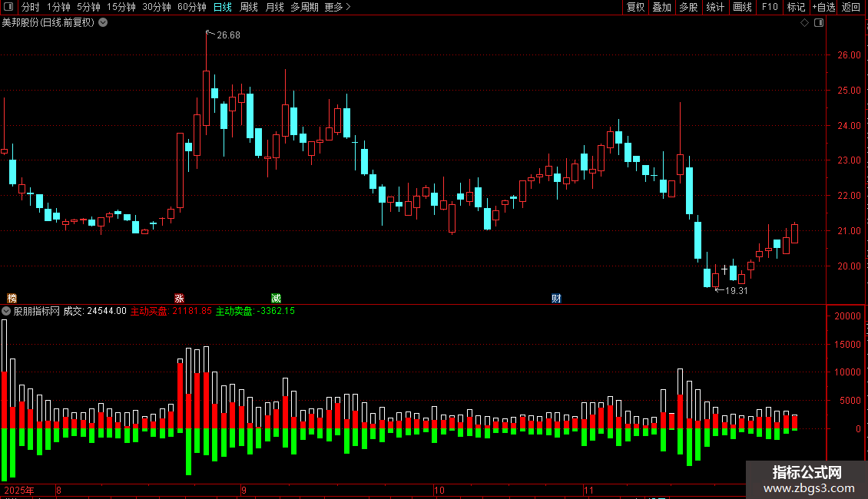868x499 pixels.
Task: Click the diamond icon in chart corner
Action: coord(805,23)
